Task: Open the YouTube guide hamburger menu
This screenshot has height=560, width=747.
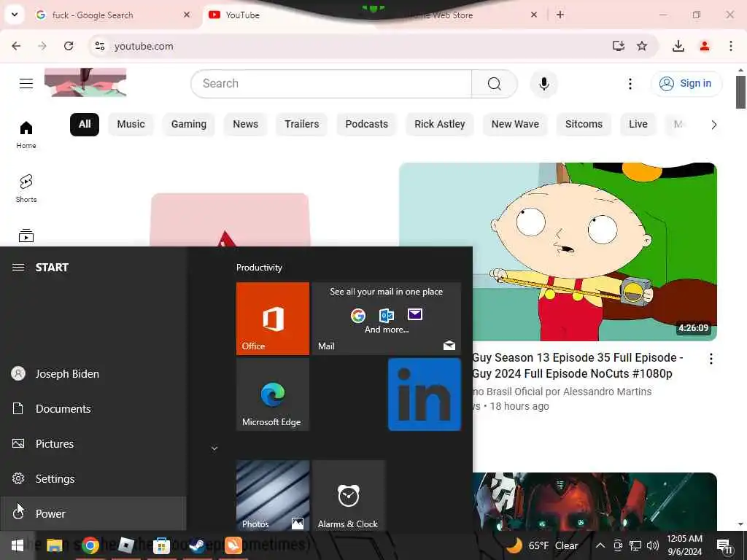Action: click(x=26, y=84)
